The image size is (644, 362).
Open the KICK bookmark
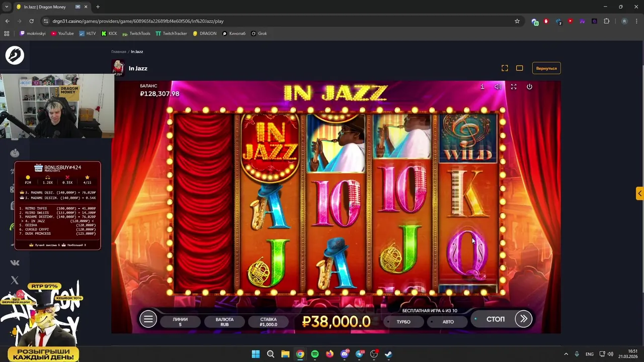pos(109,34)
